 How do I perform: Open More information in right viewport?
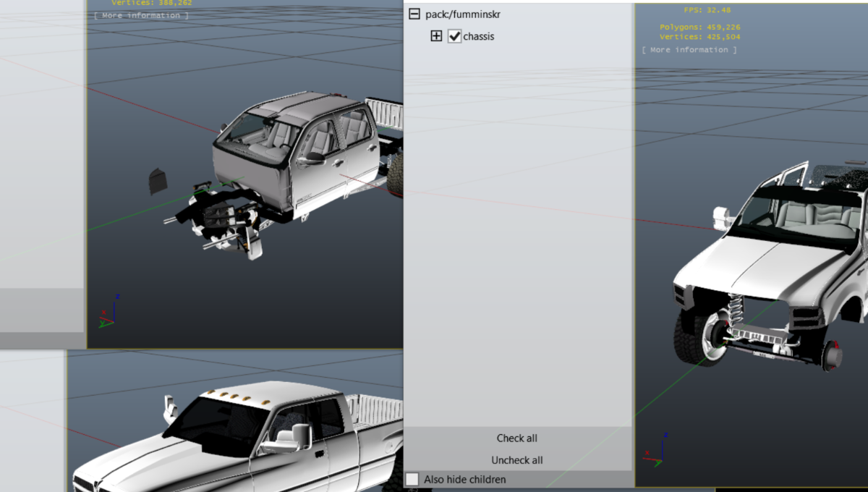689,50
